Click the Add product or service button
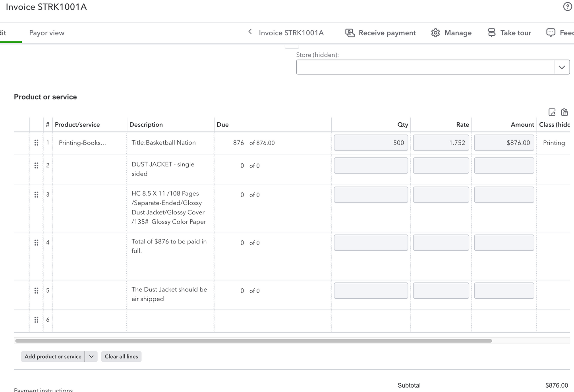 (53, 357)
